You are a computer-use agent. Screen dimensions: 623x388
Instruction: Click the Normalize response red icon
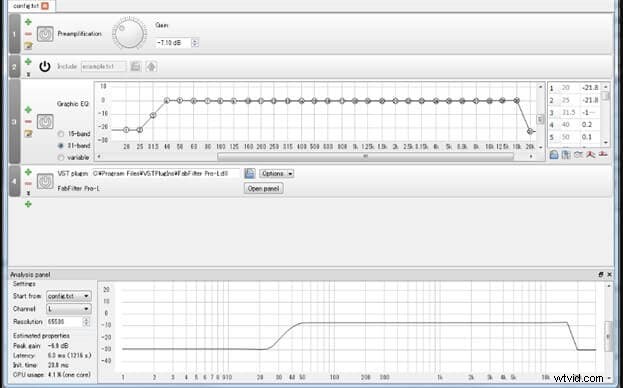pos(591,154)
